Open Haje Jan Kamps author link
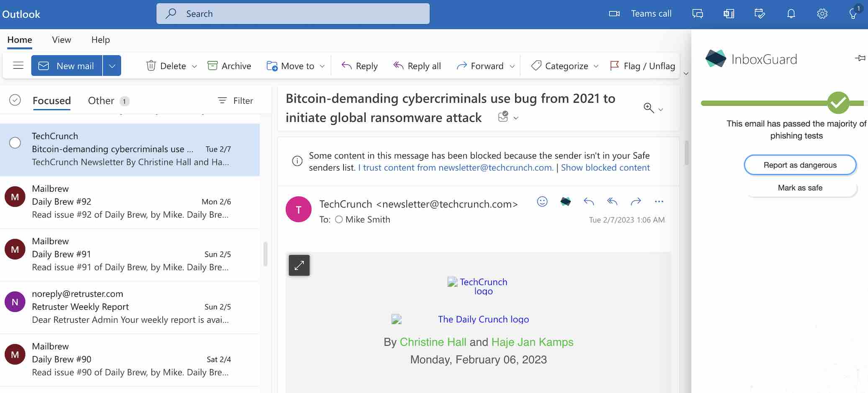This screenshot has width=868, height=393. [x=532, y=342]
